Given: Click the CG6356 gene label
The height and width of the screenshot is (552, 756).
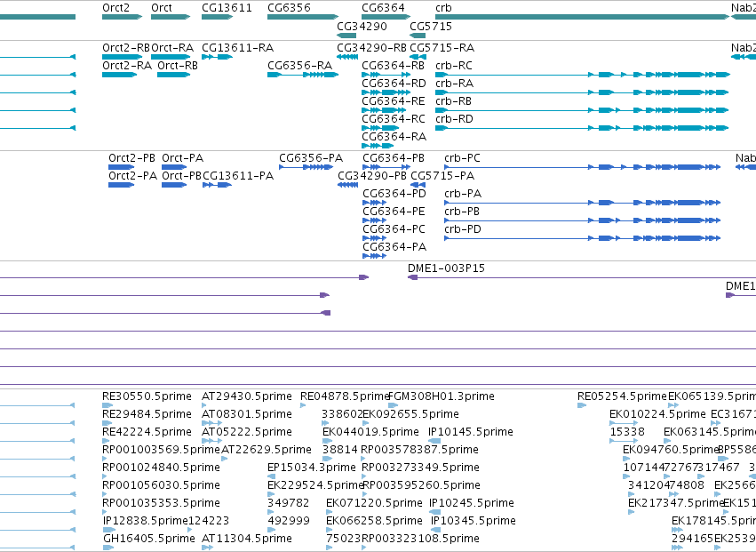Looking at the screenshot, I should tap(289, 8).
